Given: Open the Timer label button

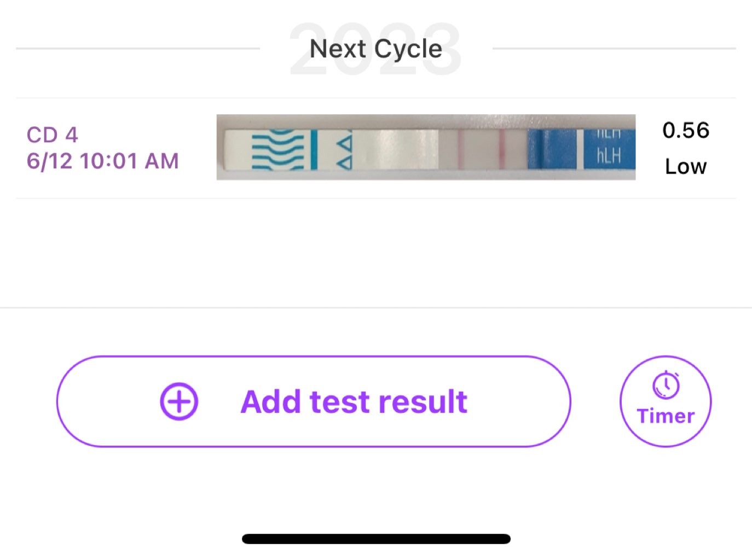Looking at the screenshot, I should coord(666,416).
